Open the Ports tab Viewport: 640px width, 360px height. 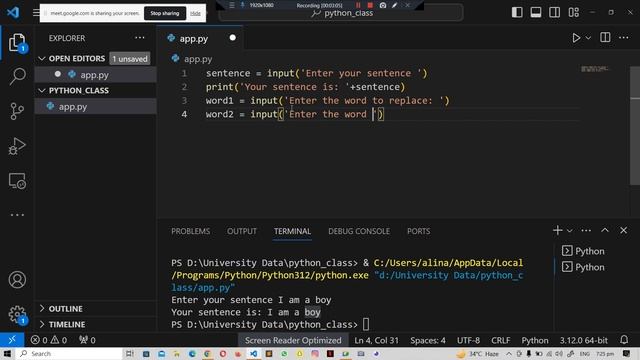418,231
